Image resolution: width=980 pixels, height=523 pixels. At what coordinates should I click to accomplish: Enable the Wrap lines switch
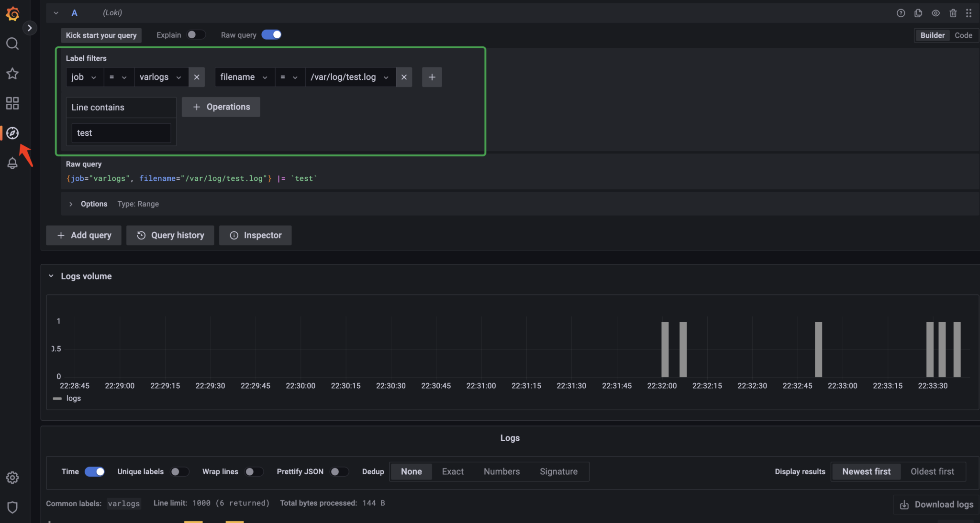click(254, 472)
